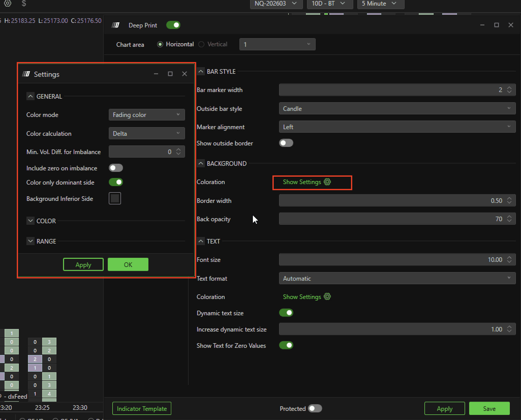Select the Vertical chart area radio
The image size is (521, 420).
[x=201, y=44]
